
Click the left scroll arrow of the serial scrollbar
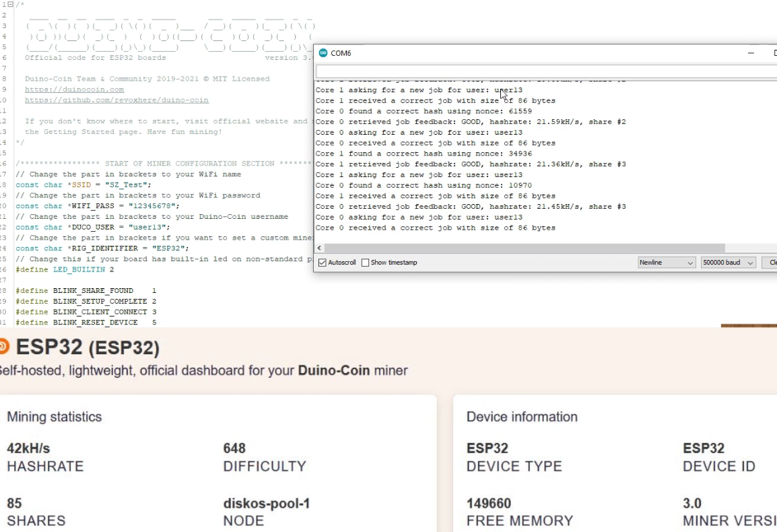click(x=318, y=248)
